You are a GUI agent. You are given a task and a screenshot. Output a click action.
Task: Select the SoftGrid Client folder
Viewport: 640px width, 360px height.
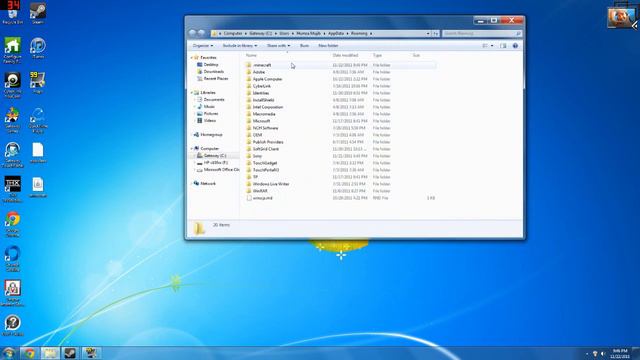coord(266,149)
